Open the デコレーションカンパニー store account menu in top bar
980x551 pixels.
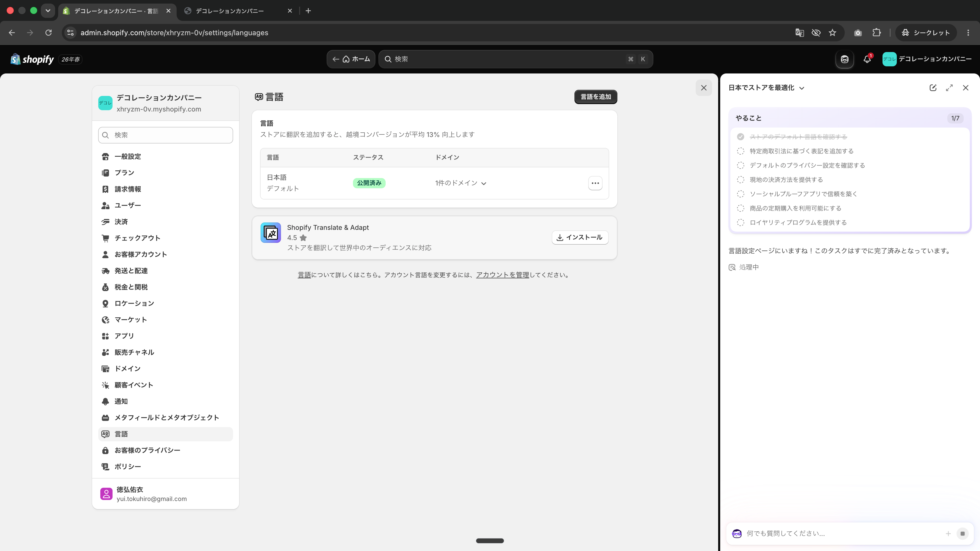[927, 59]
